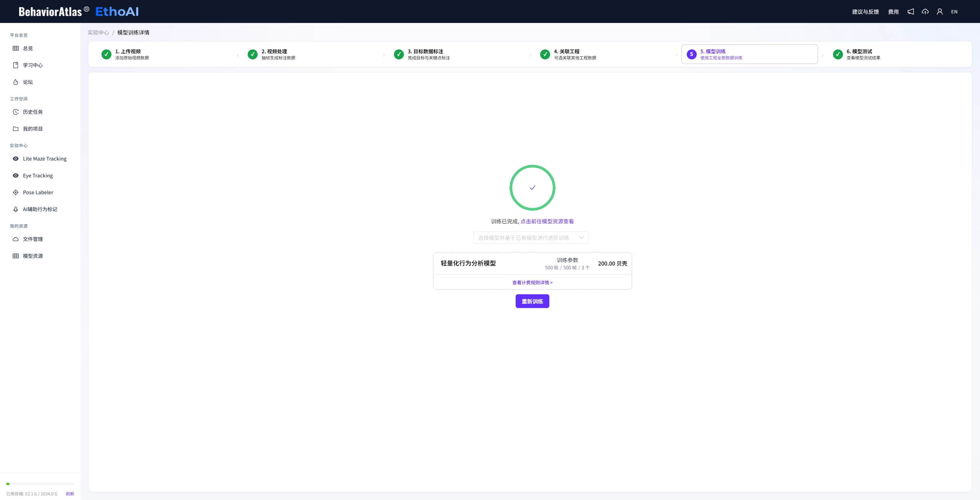Click the 学习中心 book icon
Screen dimensions: 980x500
point(16,65)
